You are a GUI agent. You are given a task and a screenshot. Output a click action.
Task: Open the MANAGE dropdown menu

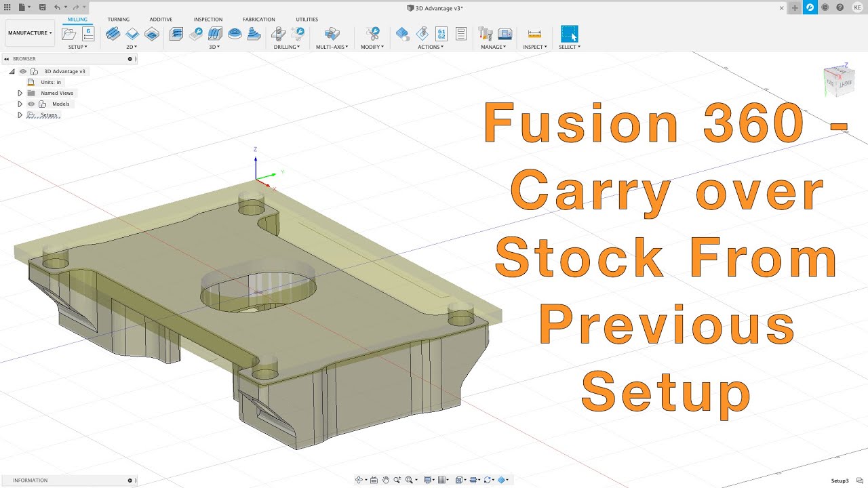pos(494,47)
